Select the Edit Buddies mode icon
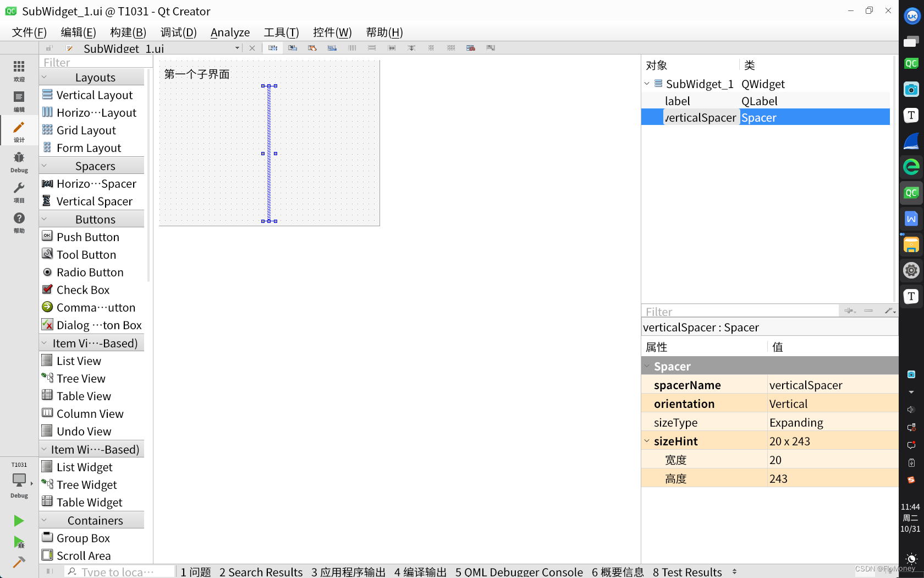The image size is (924, 578). (x=312, y=48)
